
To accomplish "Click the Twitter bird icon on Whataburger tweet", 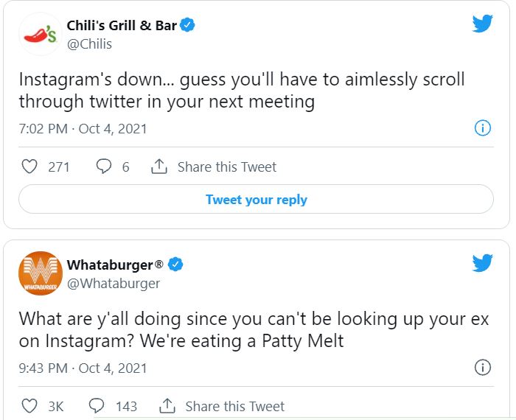I will (482, 263).
